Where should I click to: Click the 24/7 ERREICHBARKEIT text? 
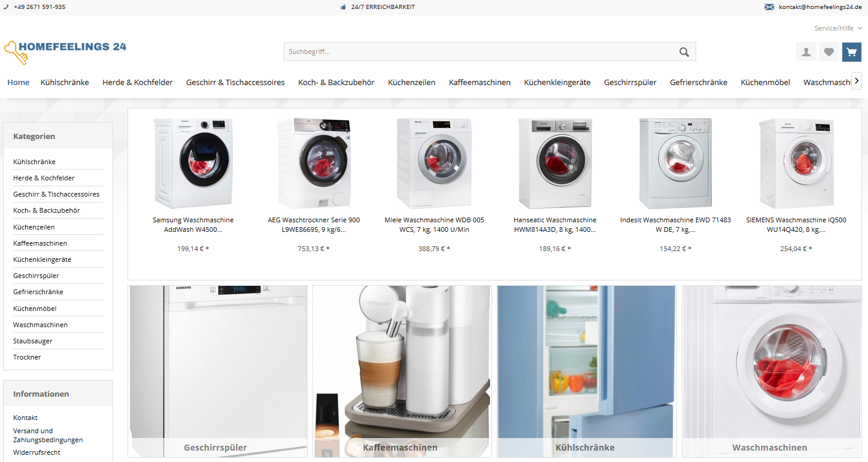click(x=383, y=7)
